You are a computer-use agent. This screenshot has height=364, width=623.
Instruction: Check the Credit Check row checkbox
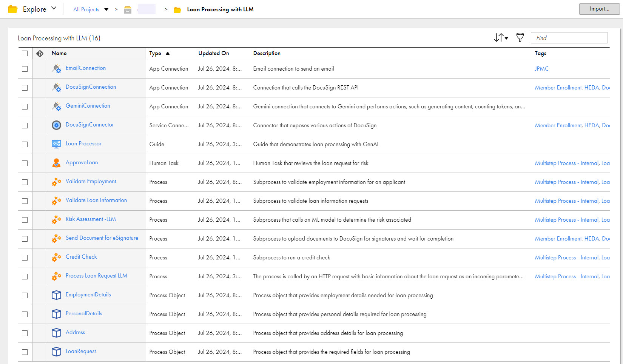[25, 258]
